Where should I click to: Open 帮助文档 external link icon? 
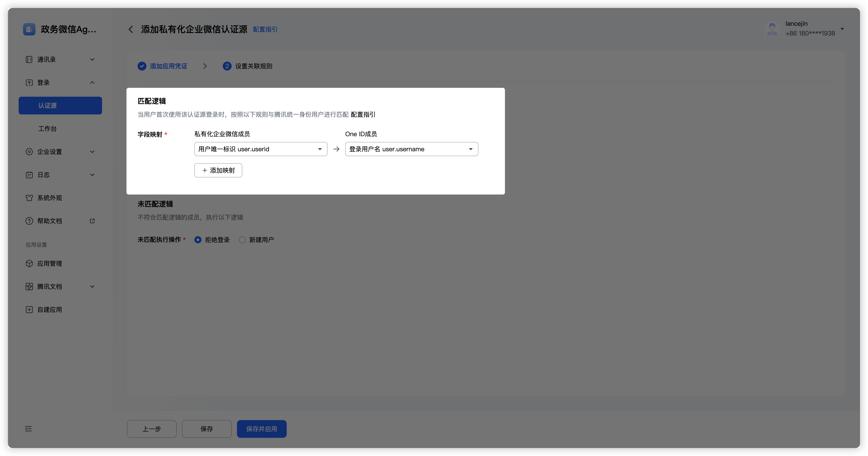pos(92,221)
